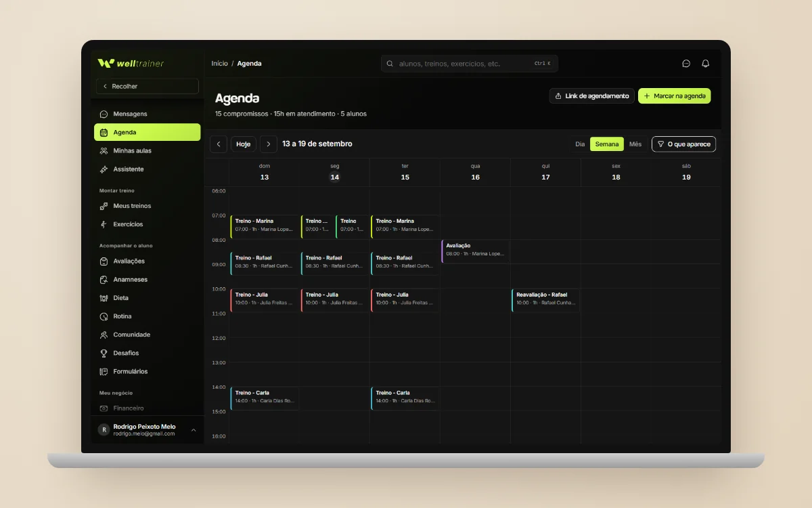
Task: Click the Início breadcrumb link
Action: coord(219,64)
